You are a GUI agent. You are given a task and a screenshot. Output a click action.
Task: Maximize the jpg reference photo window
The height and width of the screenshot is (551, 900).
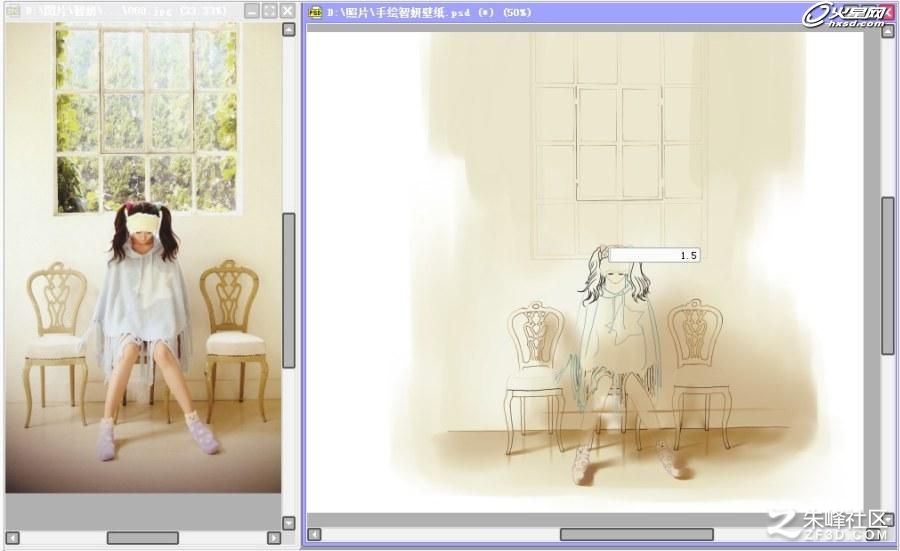(x=270, y=11)
